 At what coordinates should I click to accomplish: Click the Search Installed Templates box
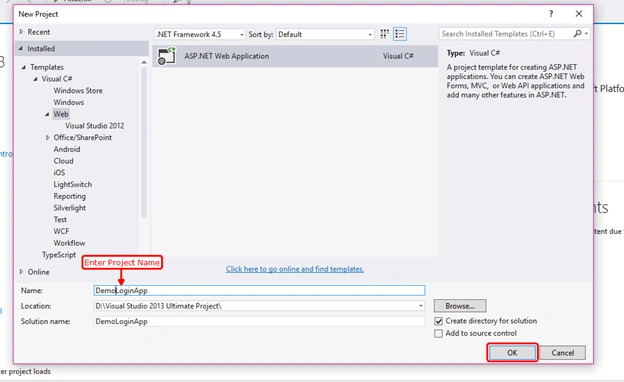tap(505, 34)
